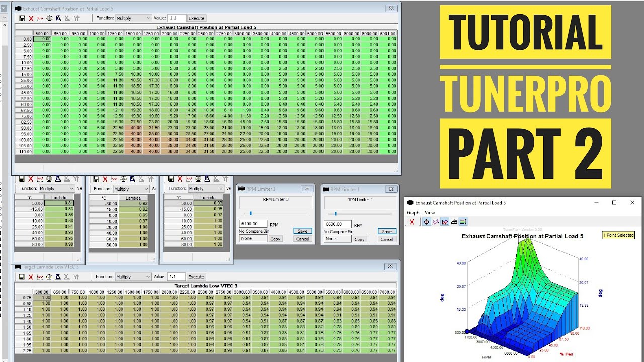Click the '1 Point Selected' label in graph
644x362 pixels.
(x=619, y=235)
